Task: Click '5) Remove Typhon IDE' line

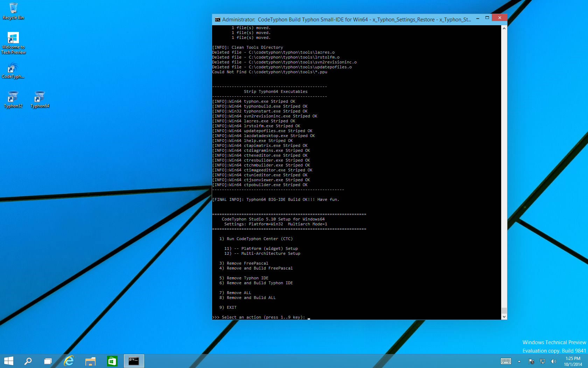Action: coord(244,278)
